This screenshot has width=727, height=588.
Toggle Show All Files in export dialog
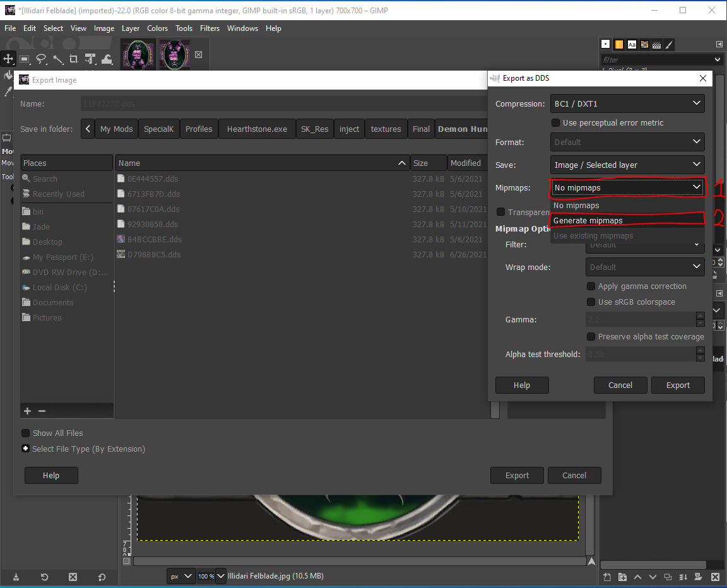pos(25,433)
